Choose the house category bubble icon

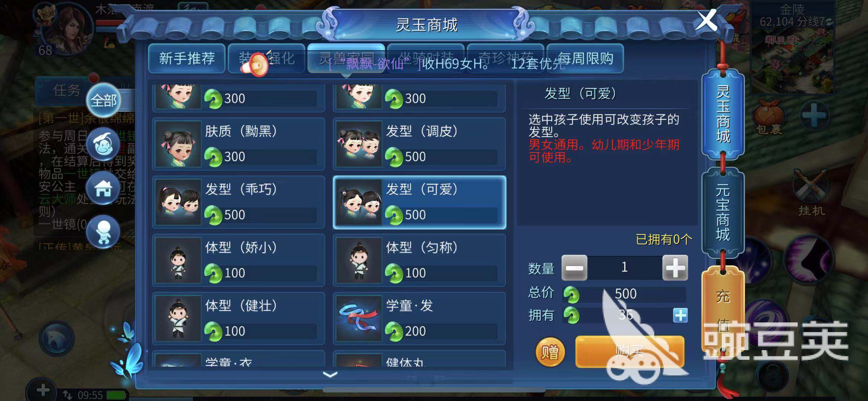104,188
